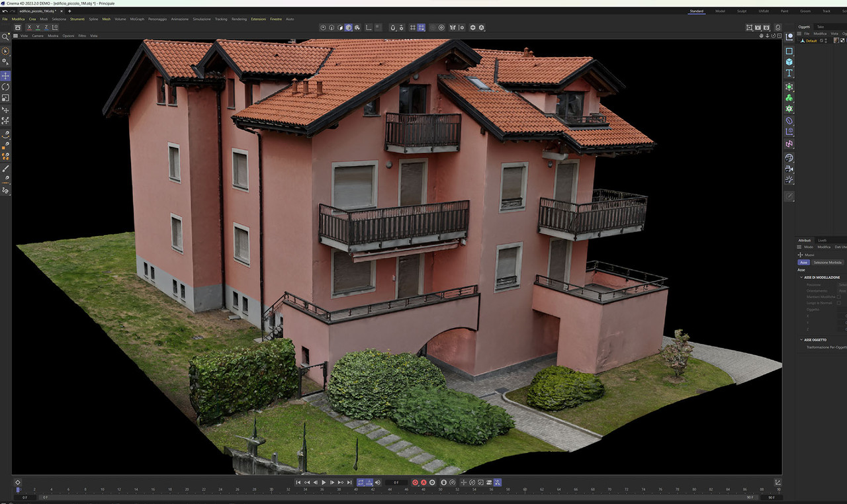Image resolution: width=847 pixels, height=504 pixels.
Task: Select the Scale tool in left toolbar
Action: [5, 98]
